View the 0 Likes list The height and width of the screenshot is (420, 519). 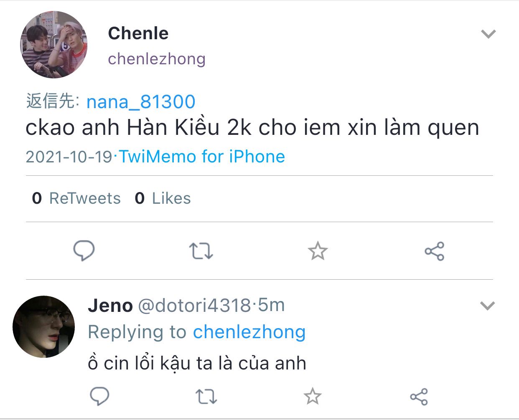point(163,198)
